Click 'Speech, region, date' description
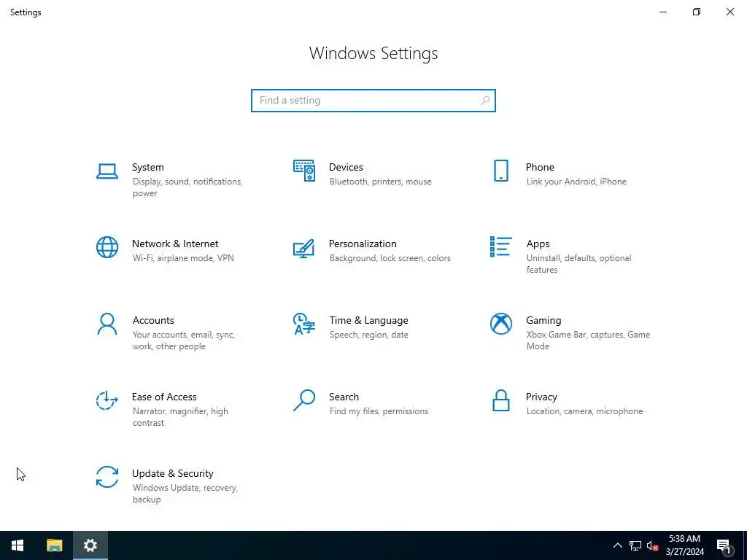This screenshot has height=560, width=747. pos(368,335)
